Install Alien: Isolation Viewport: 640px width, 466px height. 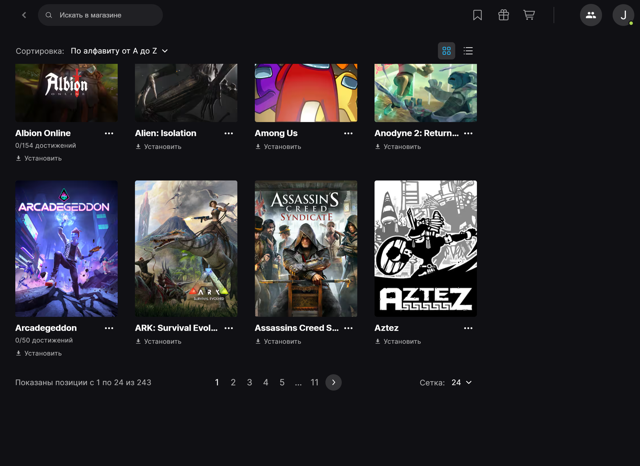158,146
